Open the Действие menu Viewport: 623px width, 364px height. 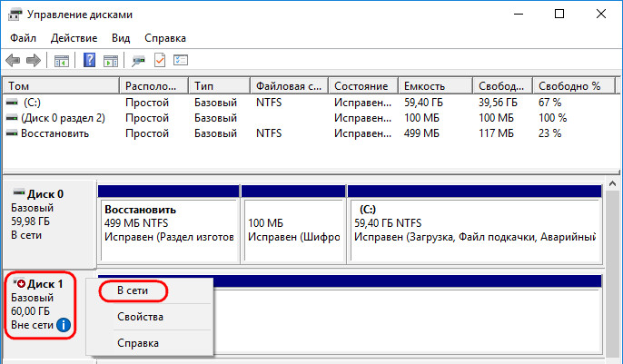pos(74,38)
